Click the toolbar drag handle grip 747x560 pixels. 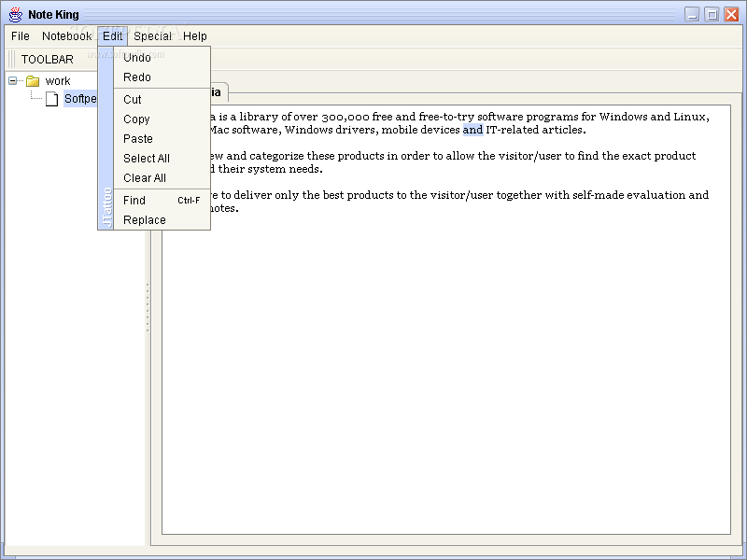coord(11,59)
